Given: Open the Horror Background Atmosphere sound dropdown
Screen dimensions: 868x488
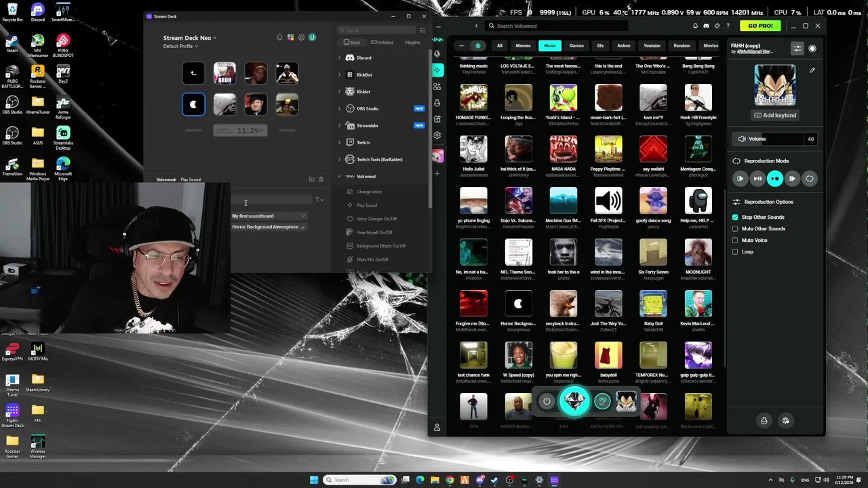Looking at the screenshot, I should point(269,227).
